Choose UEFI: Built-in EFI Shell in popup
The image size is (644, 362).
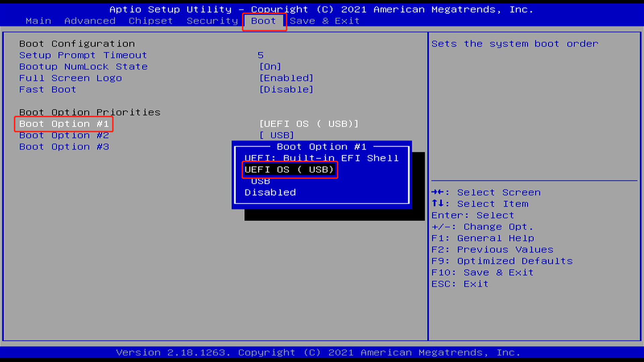click(321, 158)
